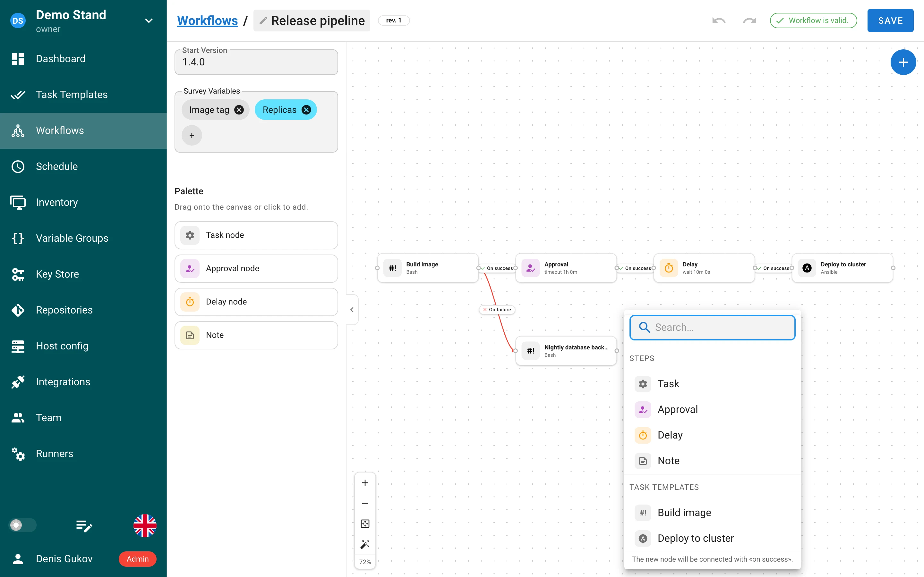
Task: Expand the Demo Stand project dropdown
Action: 149,21
